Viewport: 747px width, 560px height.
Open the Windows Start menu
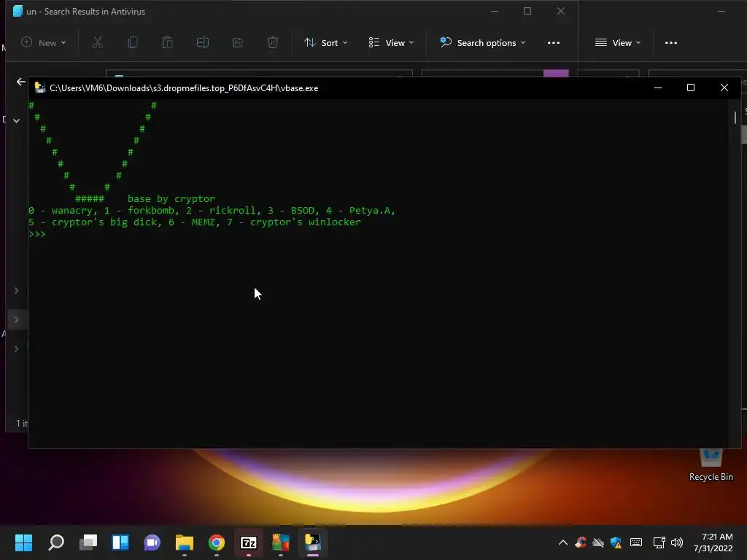(x=23, y=542)
